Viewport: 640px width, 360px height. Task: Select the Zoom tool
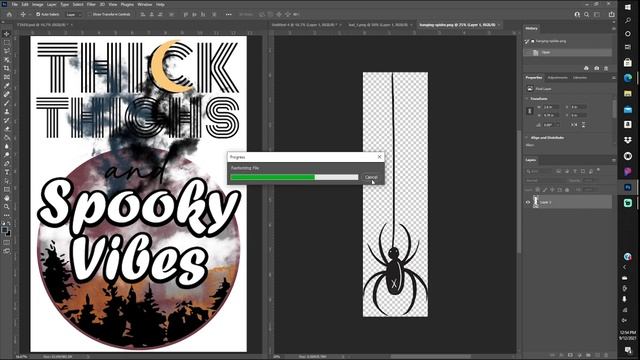coord(7,207)
